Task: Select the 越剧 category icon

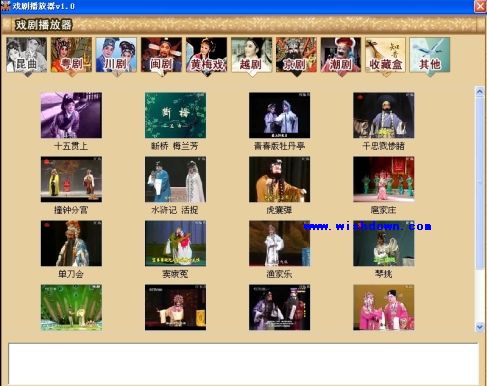Action: pyautogui.click(x=251, y=55)
